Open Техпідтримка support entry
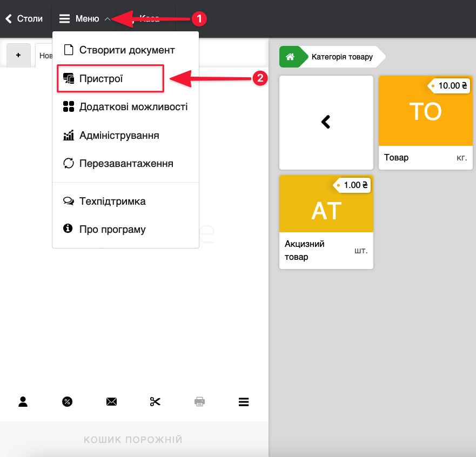This screenshot has width=476, height=457. 112,201
